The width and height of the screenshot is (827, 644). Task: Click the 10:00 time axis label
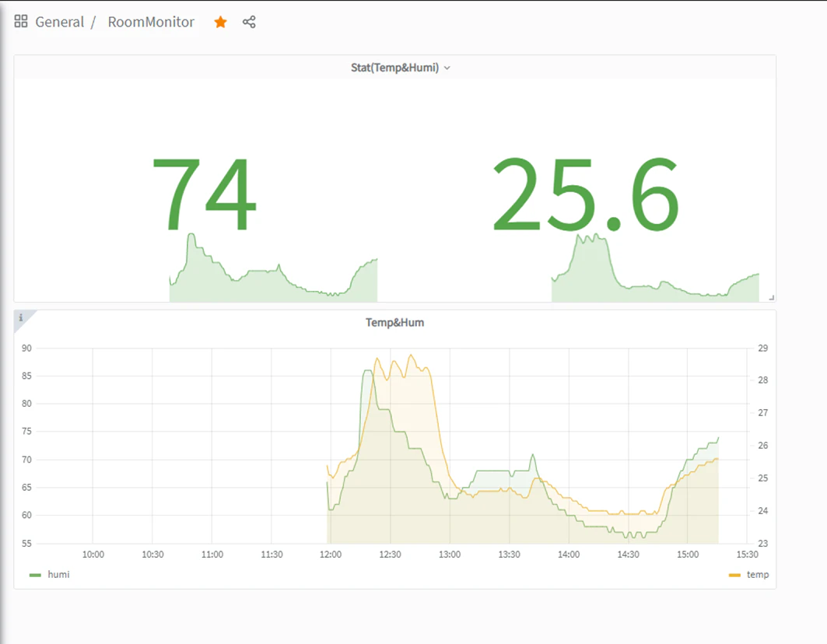(93, 555)
